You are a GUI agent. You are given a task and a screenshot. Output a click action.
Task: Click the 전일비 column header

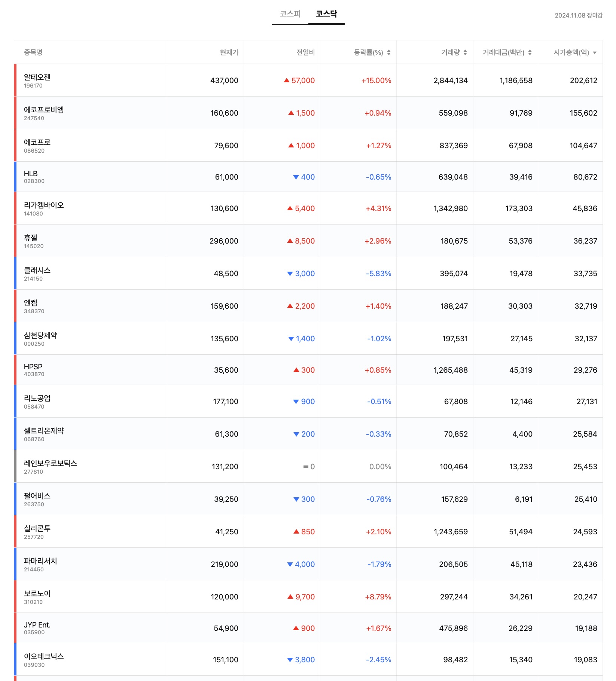(306, 52)
